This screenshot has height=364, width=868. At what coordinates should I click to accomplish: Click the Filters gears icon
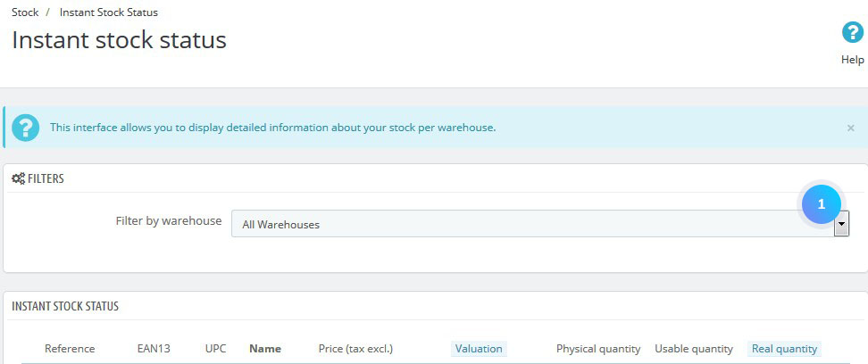[18, 178]
